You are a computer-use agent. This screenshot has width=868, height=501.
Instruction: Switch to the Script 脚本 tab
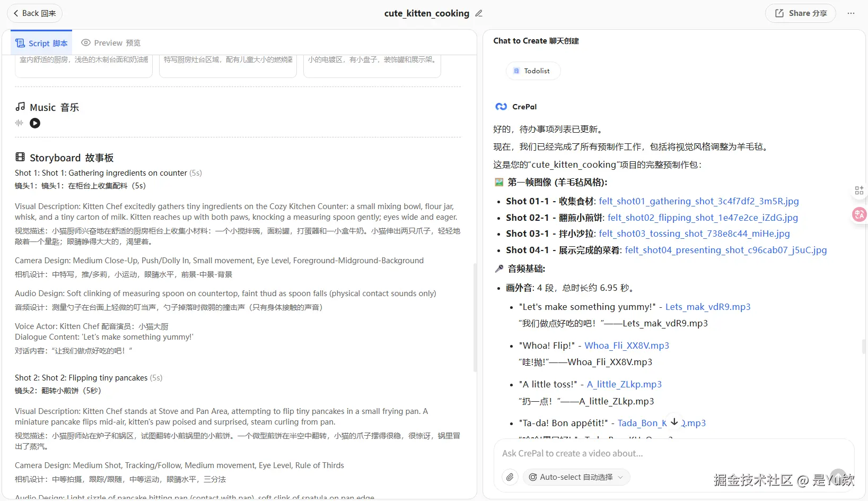(x=41, y=43)
